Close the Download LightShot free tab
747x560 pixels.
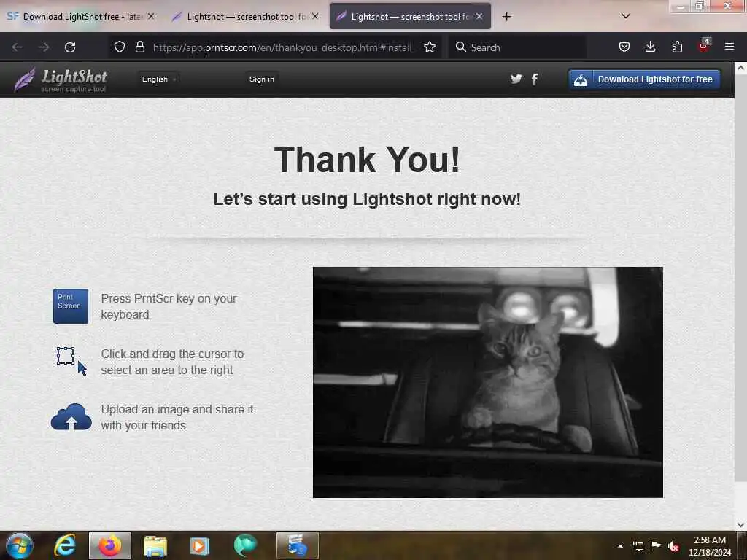click(x=151, y=16)
